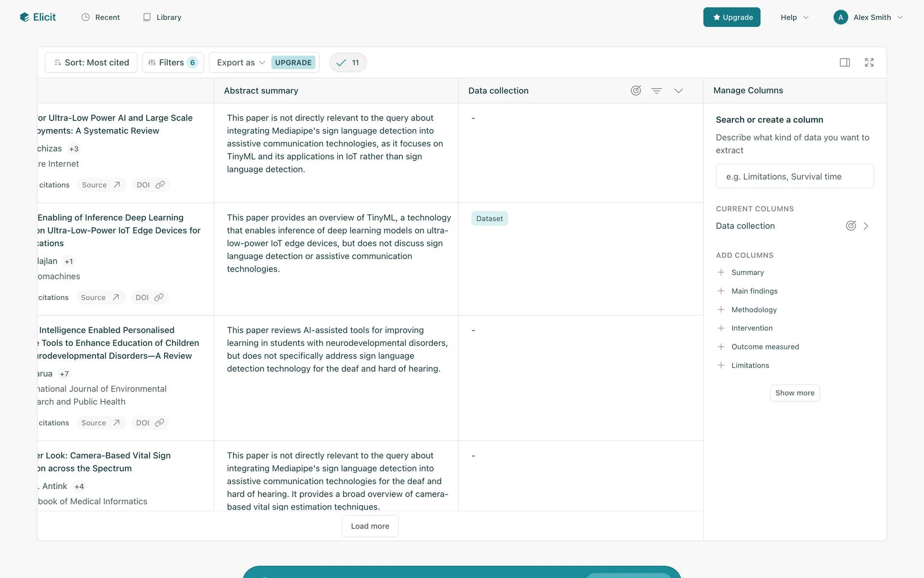This screenshot has width=924, height=578.
Task: Expand the Data collection header chevron
Action: coord(679,91)
